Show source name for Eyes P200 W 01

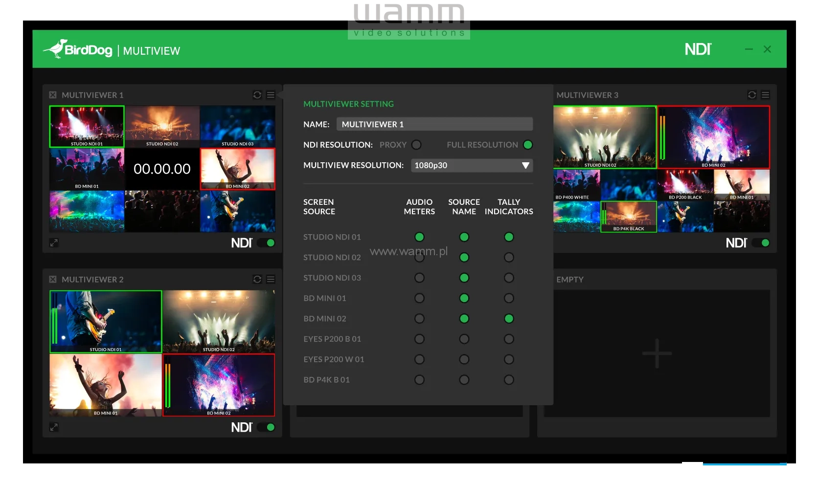[x=464, y=359]
